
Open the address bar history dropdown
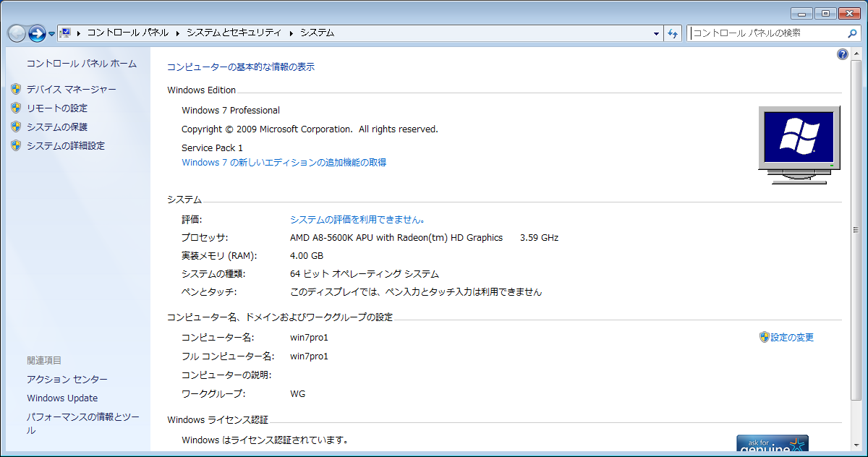[656, 33]
